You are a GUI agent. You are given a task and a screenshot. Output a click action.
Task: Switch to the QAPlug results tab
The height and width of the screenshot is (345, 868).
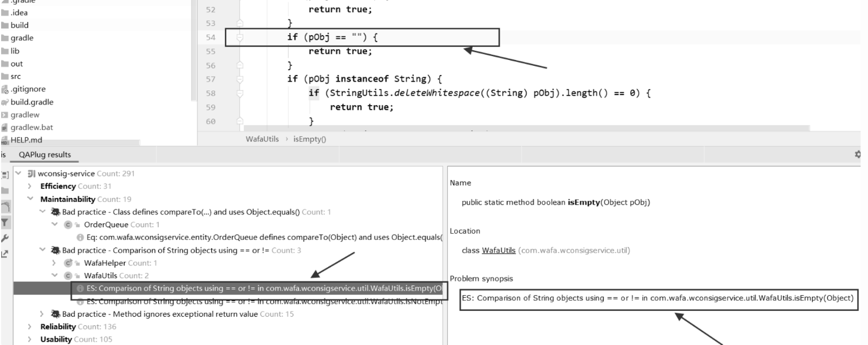click(x=45, y=155)
